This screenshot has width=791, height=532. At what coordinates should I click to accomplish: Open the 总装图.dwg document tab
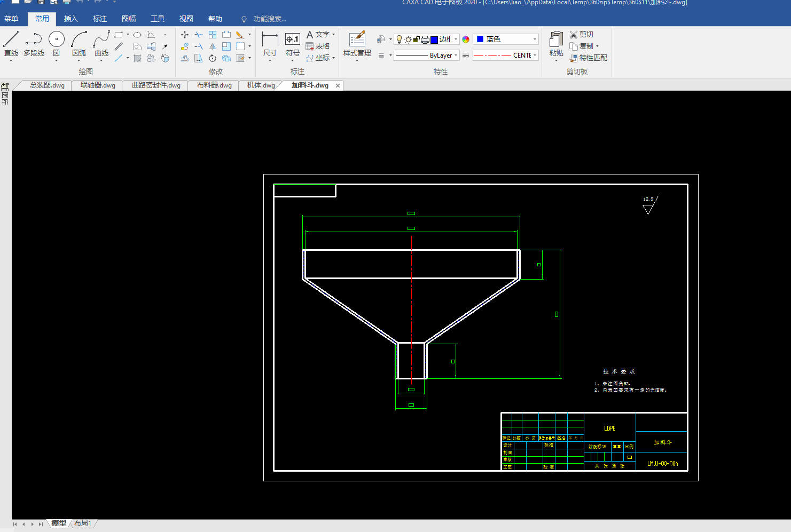[x=47, y=85]
